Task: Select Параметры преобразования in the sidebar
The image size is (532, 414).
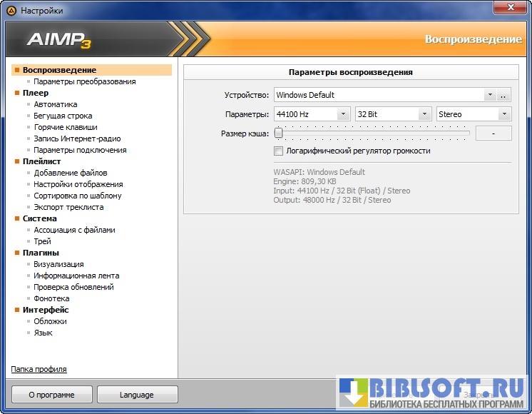Action: [84, 81]
